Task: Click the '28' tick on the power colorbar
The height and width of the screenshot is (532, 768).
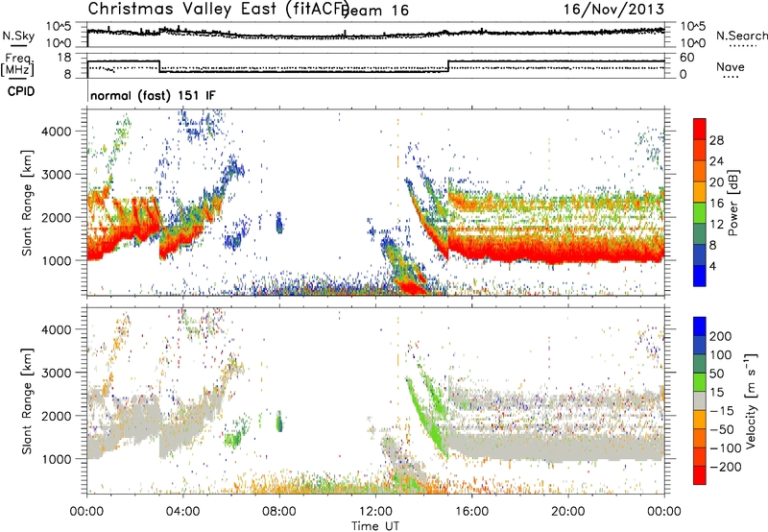Action: (x=716, y=140)
